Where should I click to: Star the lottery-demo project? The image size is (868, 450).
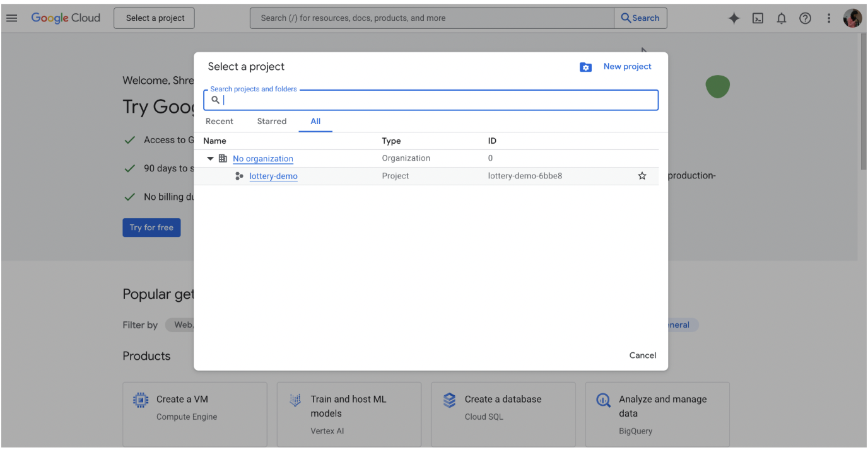click(x=642, y=176)
